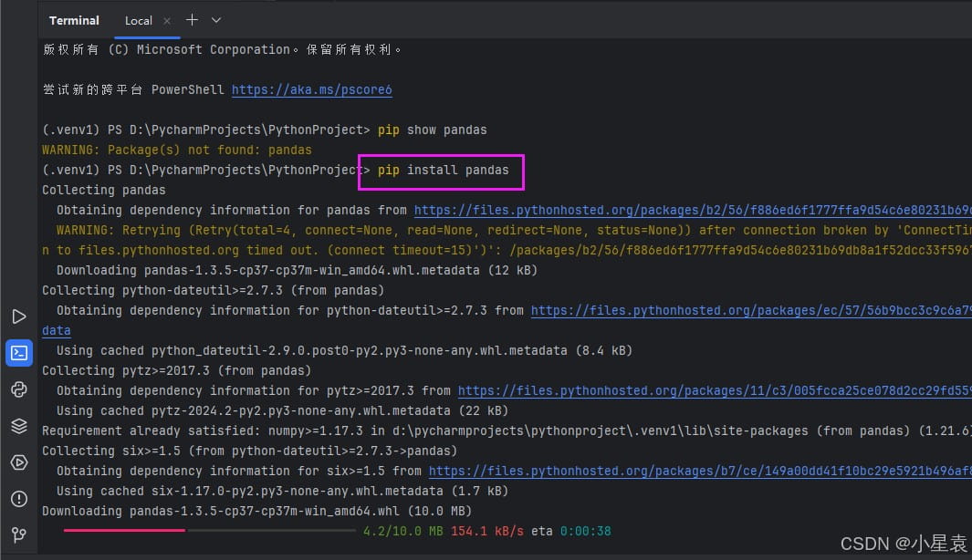Switch to the Local terminal tab

(x=139, y=20)
